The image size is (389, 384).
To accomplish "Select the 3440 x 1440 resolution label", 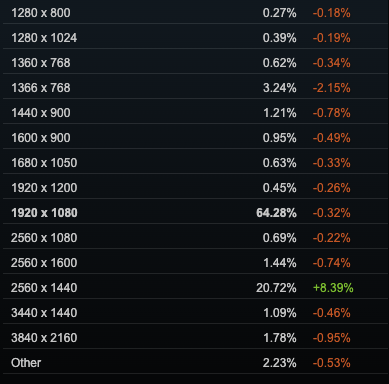I will pos(44,313).
